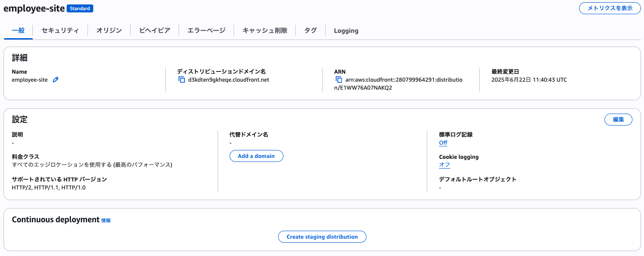Select the 一般 tab
Image resolution: width=644 pixels, height=256 pixels.
pos(18,30)
